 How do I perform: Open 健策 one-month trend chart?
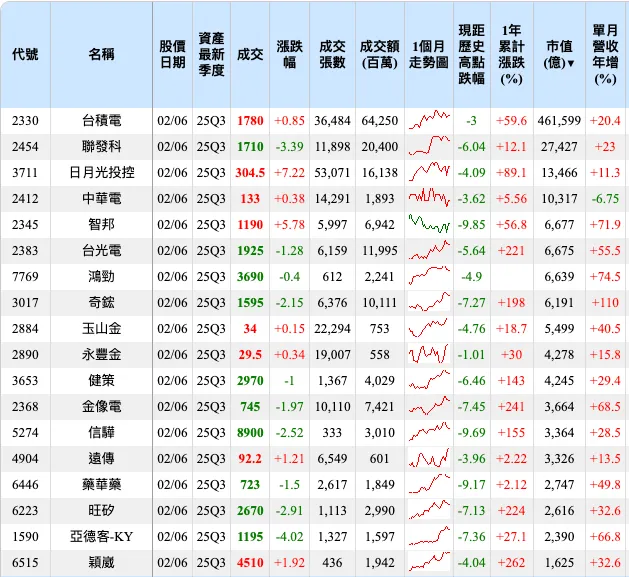click(429, 380)
